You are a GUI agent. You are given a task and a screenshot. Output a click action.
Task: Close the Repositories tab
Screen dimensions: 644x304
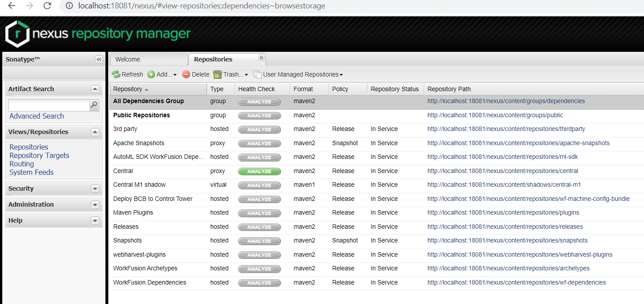pos(262,58)
